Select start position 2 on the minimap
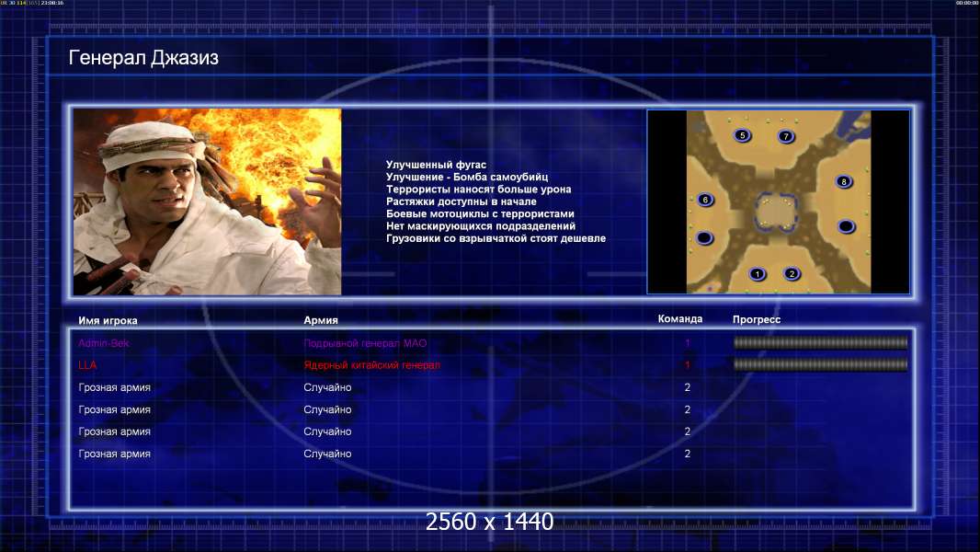The width and height of the screenshot is (980, 552). [x=792, y=273]
